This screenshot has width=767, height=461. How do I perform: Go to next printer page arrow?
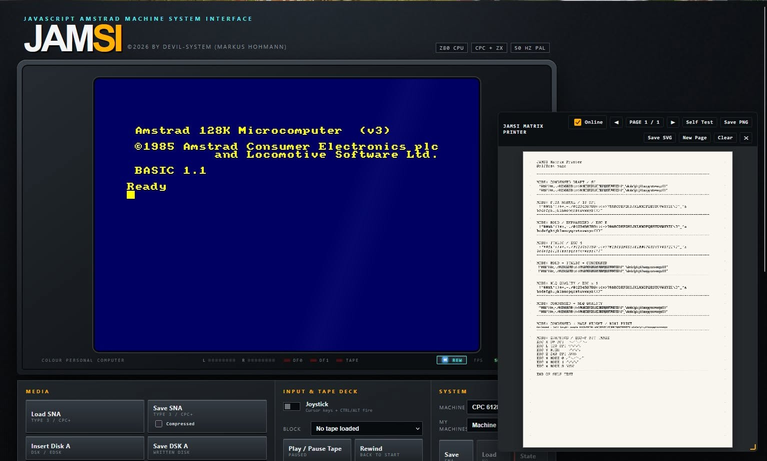tap(673, 122)
